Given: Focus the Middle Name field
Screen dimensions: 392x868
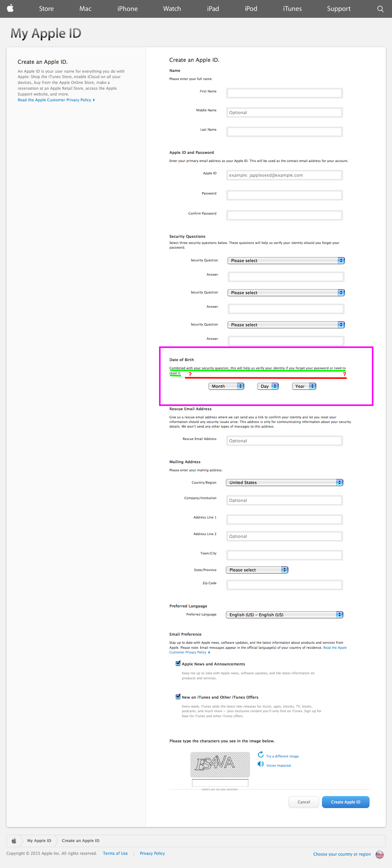Looking at the screenshot, I should 284,113.
